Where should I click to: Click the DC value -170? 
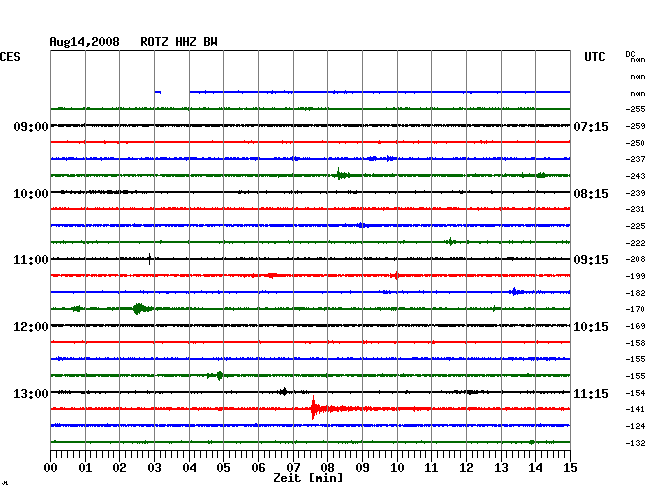[x=635, y=309]
